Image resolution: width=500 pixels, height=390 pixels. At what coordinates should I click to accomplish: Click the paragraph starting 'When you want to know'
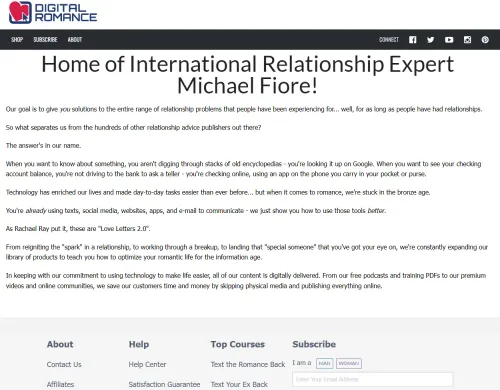tap(244, 169)
